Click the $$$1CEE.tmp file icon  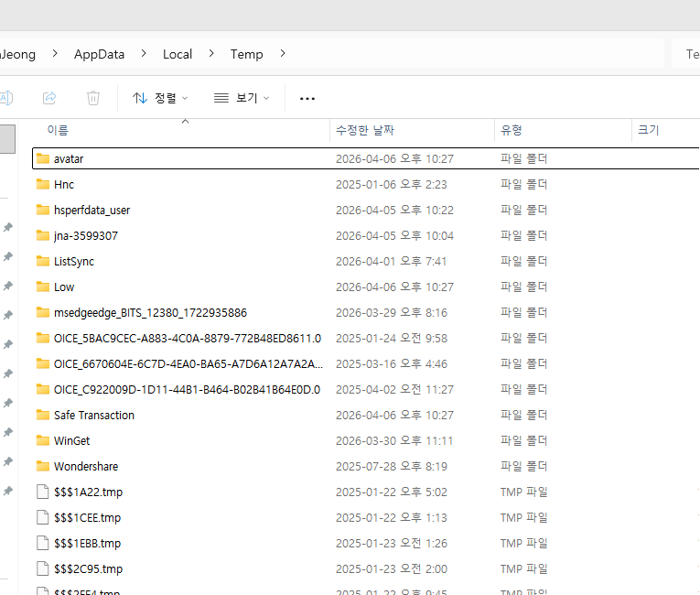tap(43, 517)
